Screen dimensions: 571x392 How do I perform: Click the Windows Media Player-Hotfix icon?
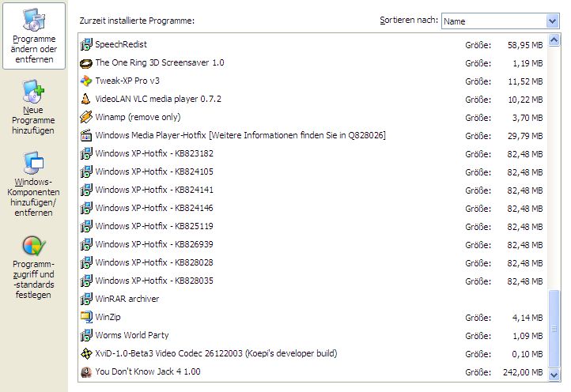pyautogui.click(x=86, y=135)
